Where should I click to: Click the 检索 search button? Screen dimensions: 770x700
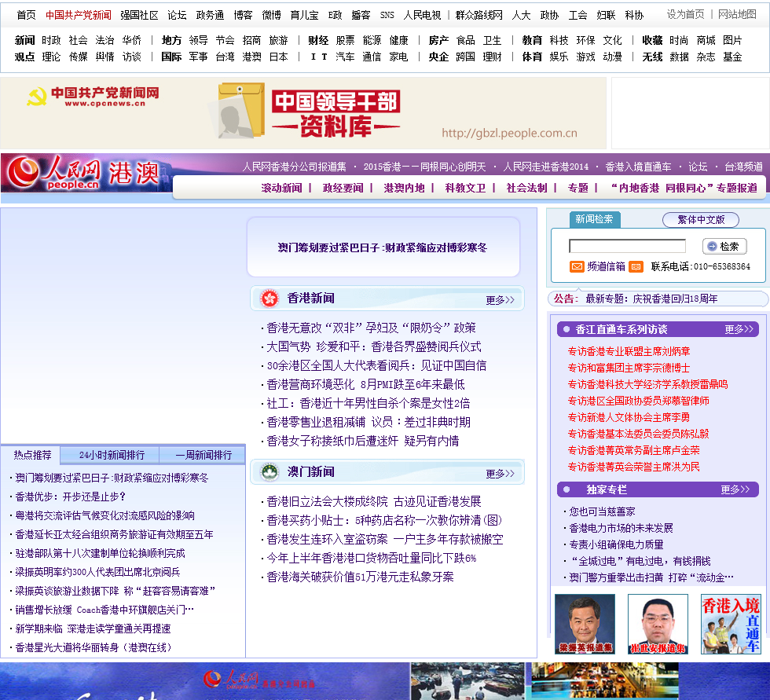coord(724,247)
